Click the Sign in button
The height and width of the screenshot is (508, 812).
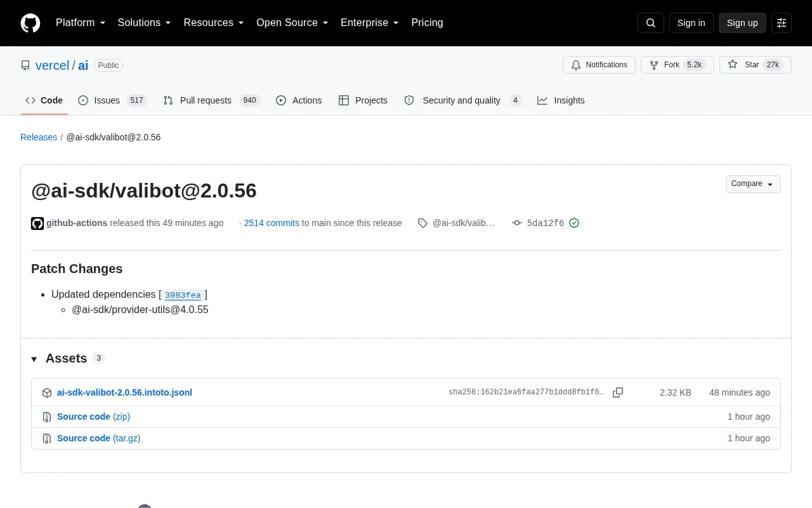[691, 23]
